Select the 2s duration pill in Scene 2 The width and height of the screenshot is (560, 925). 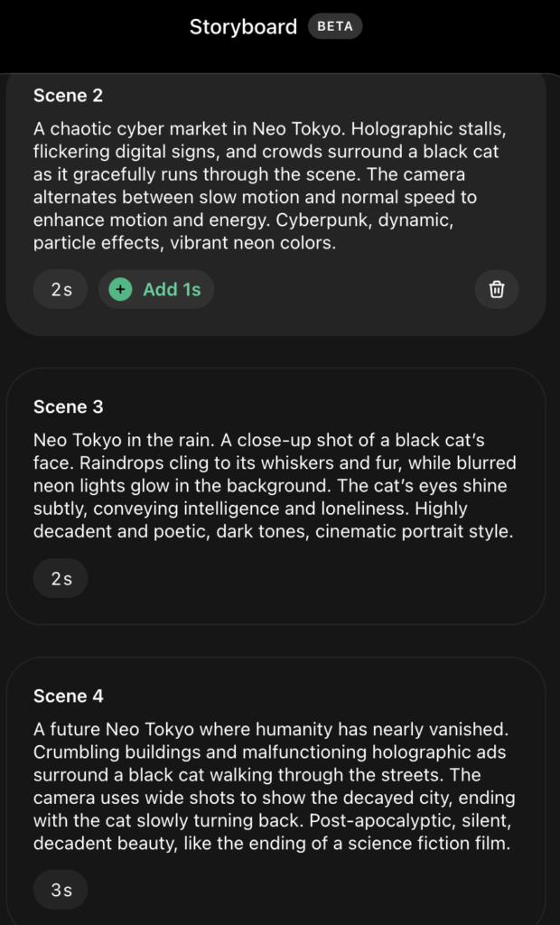pyautogui.click(x=61, y=289)
